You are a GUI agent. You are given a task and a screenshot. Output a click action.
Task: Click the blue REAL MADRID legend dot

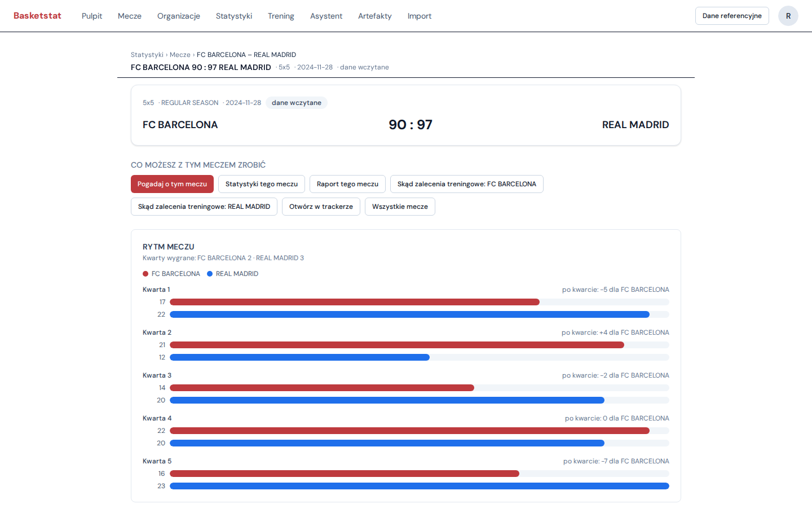point(210,274)
